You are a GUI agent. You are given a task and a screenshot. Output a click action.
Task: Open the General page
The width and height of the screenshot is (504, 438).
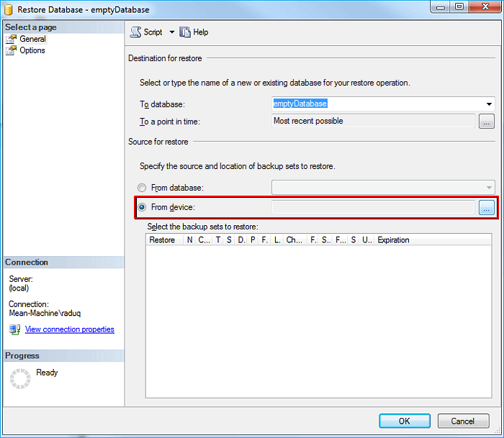tap(32, 39)
